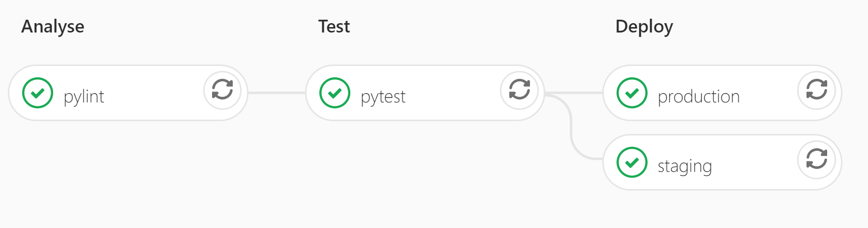Viewport: 868px width, 228px height.
Task: Click the staging passed status checkmark
Action: pos(632,163)
